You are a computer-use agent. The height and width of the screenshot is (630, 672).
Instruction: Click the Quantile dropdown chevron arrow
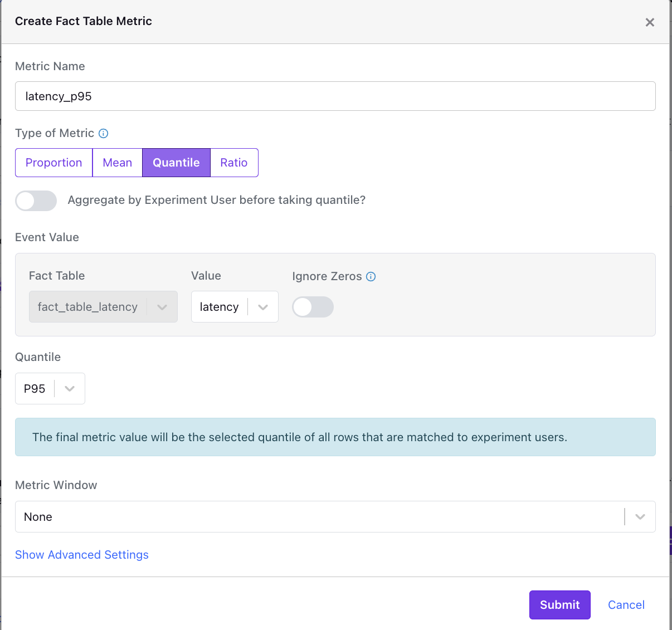tap(69, 388)
